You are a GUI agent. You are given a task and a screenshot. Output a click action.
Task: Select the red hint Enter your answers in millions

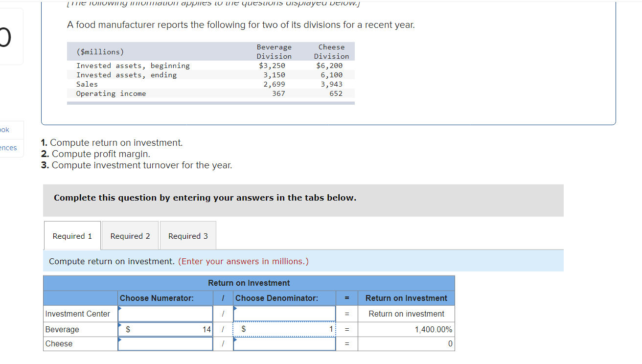click(243, 261)
